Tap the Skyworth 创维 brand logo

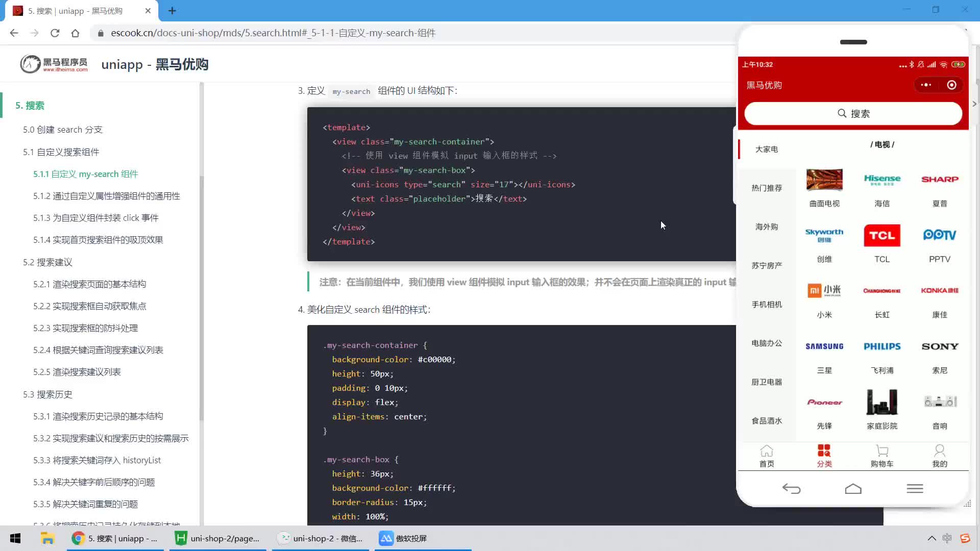824,235
